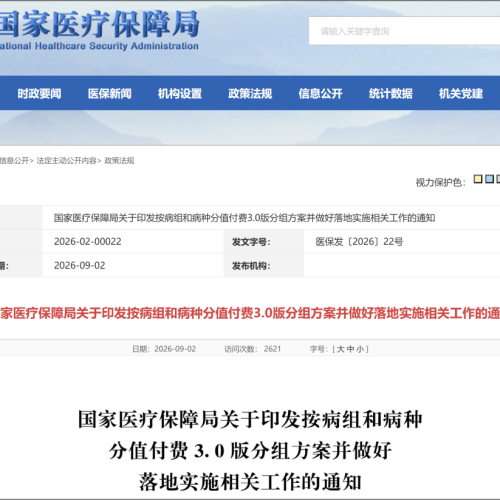The width and height of the screenshot is (500, 500).
Task: Open the 医保新闻 menu item
Action: pyautogui.click(x=110, y=94)
